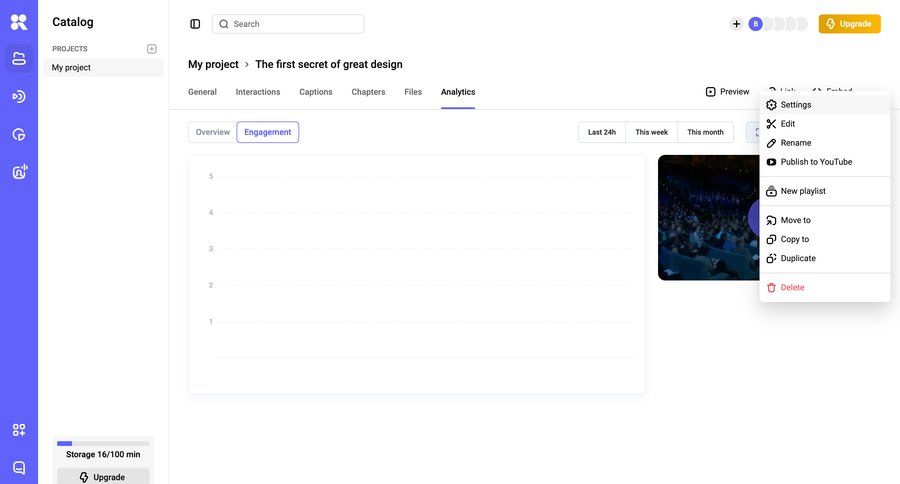Filter by This month
The width and height of the screenshot is (900, 484).
point(705,132)
